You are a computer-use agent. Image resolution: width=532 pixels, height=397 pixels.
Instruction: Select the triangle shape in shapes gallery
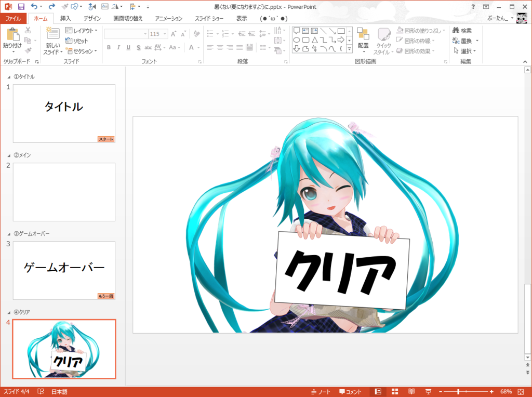(x=314, y=40)
